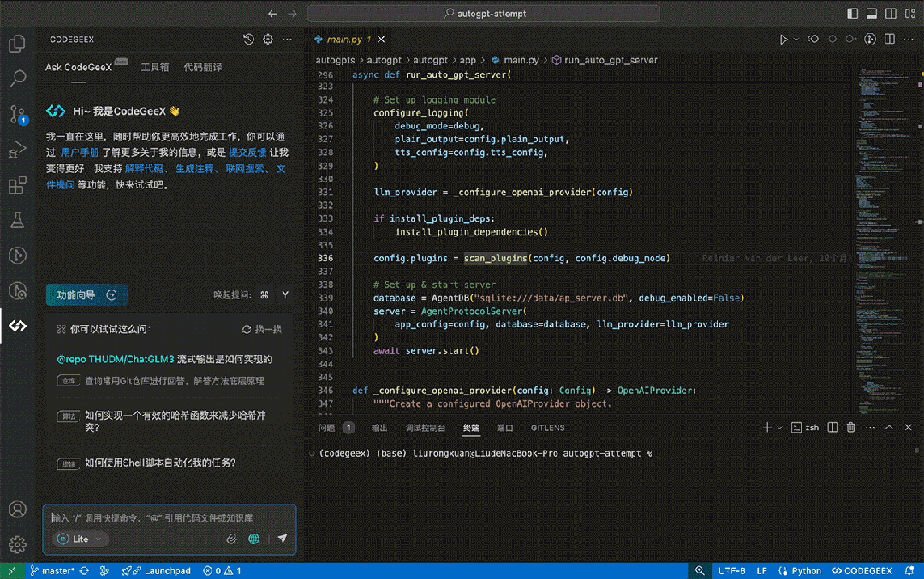The width and height of the screenshot is (924, 579).
Task: Toggle the bottom panel layout button
Action: pyautogui.click(x=871, y=14)
